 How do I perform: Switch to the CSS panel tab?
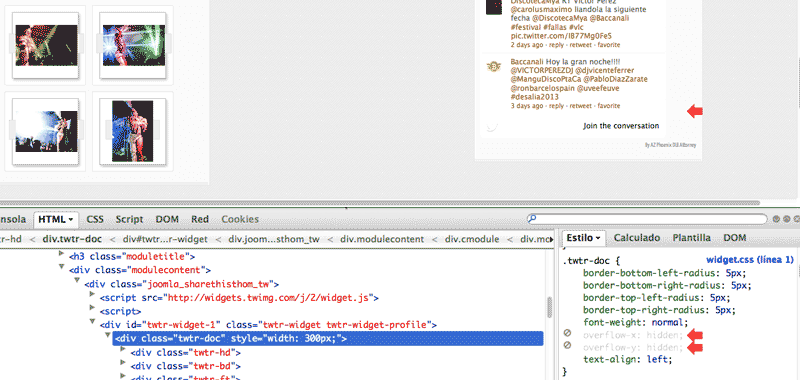(x=95, y=219)
